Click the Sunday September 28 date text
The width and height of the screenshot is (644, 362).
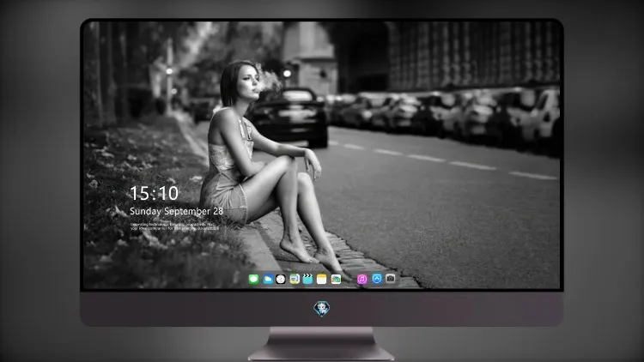point(177,211)
